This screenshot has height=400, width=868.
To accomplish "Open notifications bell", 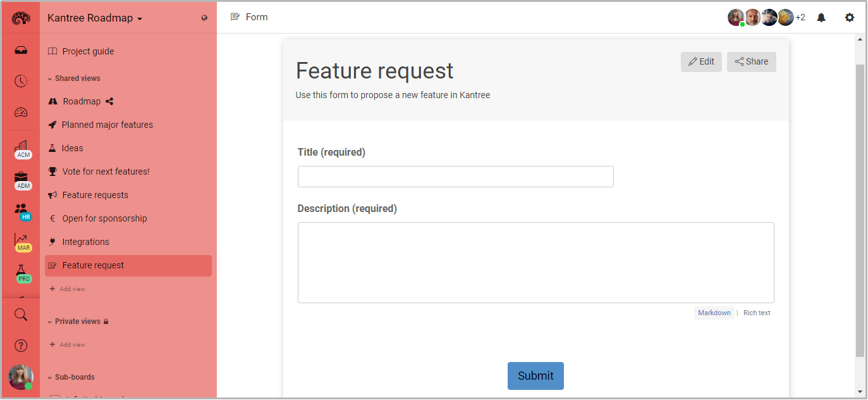I will 821,18.
